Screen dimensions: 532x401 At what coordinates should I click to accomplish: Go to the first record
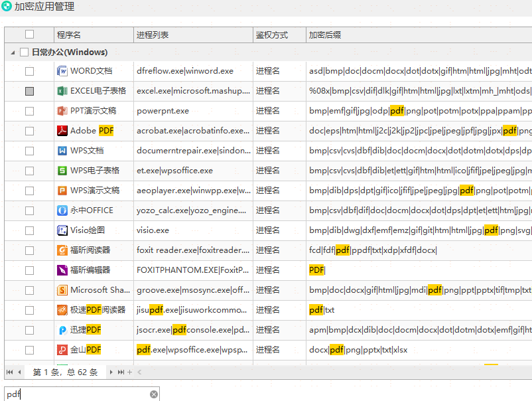click(x=9, y=372)
